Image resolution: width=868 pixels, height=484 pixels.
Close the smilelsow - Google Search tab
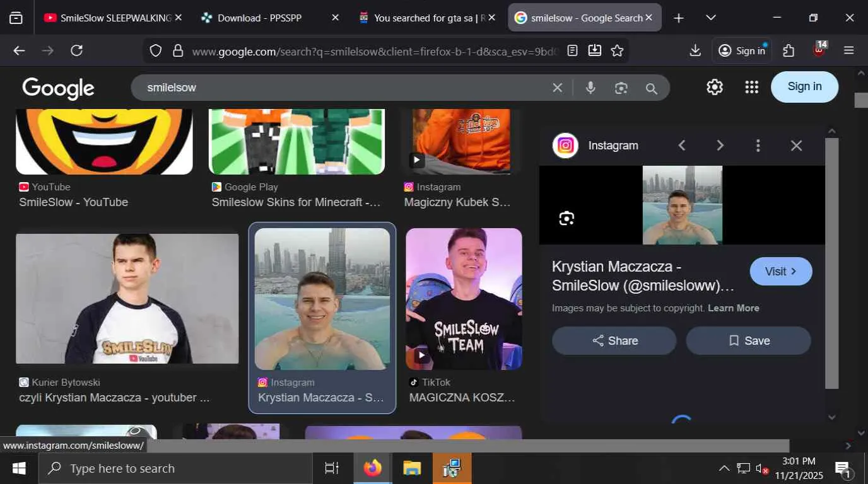coord(648,18)
